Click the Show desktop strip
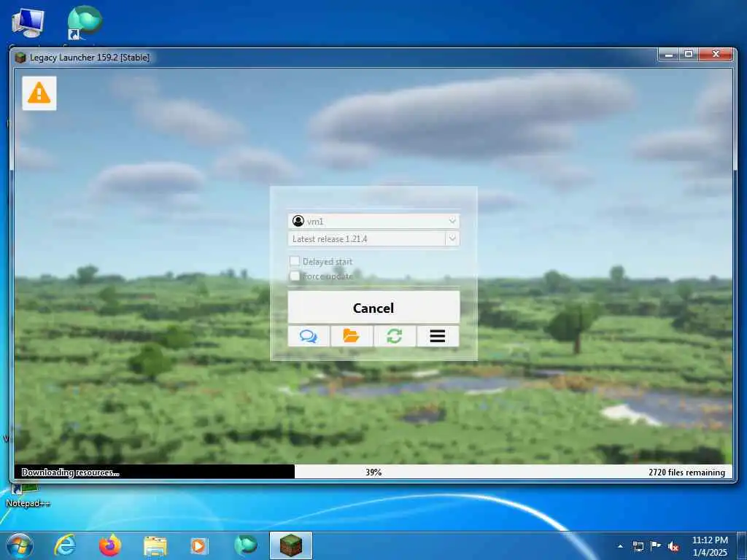This screenshot has height=560, width=747. click(742, 546)
